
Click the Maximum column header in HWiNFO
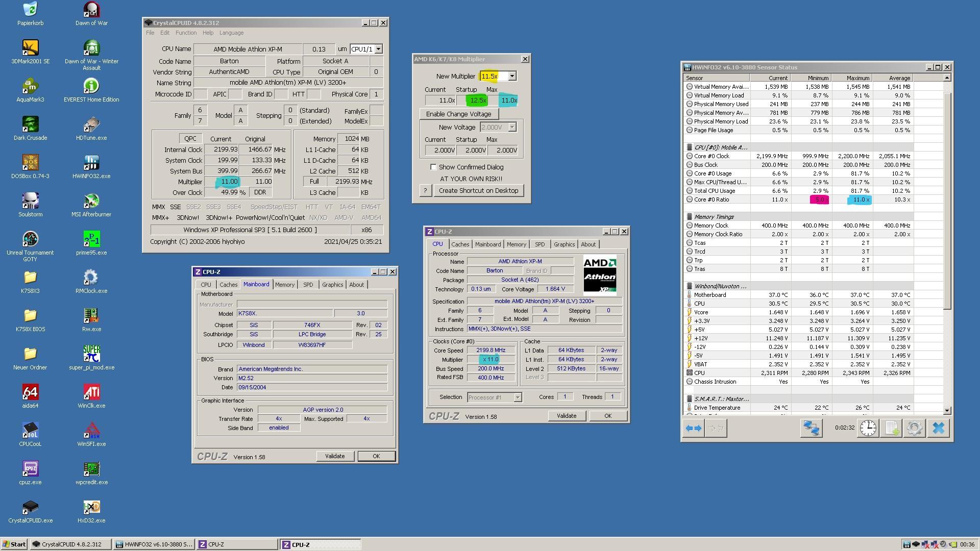tap(852, 78)
